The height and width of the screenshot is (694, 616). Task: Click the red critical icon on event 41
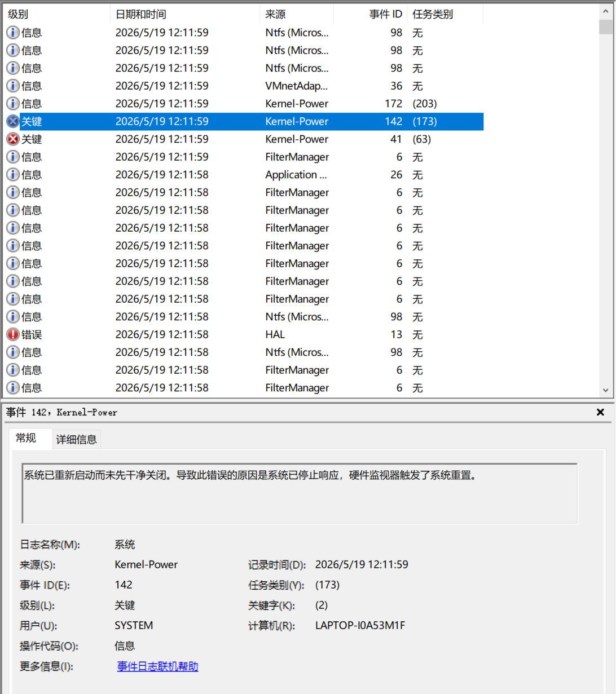[12, 139]
